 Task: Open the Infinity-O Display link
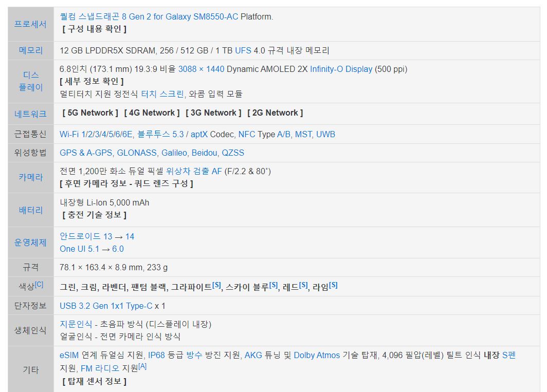[x=341, y=69]
